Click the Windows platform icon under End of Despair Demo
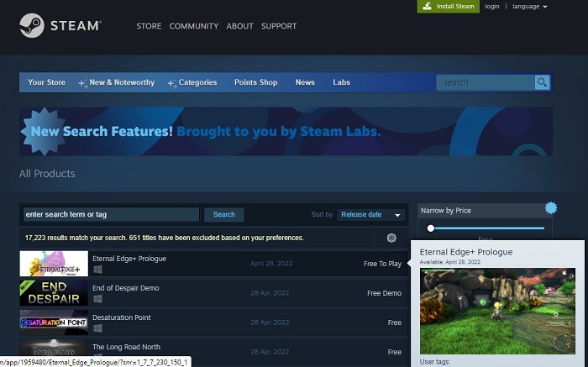The width and height of the screenshot is (588, 367). [x=98, y=299]
